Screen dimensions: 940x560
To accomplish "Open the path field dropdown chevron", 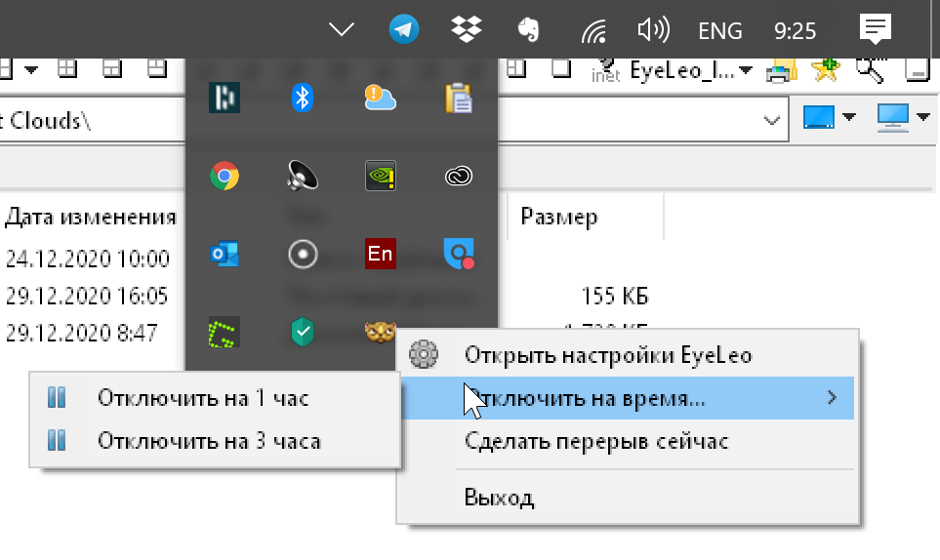I will (x=771, y=121).
